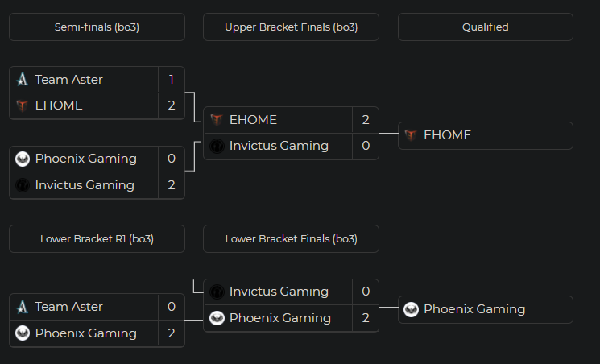Click the qualified Phoenix Gaming logo
Image resolution: width=600 pixels, height=364 pixels.
(x=411, y=309)
